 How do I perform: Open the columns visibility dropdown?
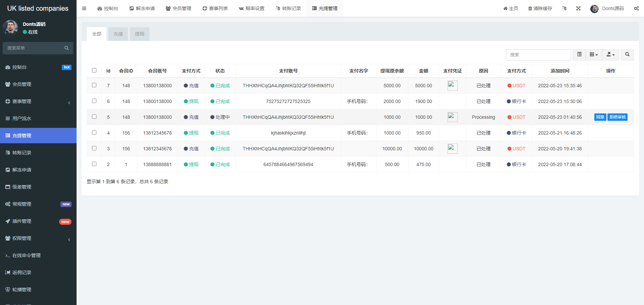(594, 54)
